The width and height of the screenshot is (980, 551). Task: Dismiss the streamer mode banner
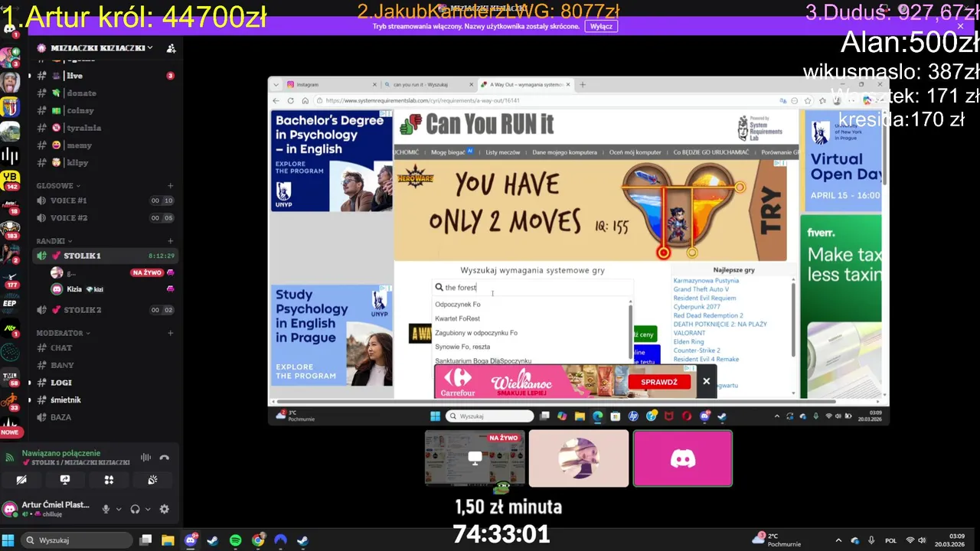tap(960, 26)
